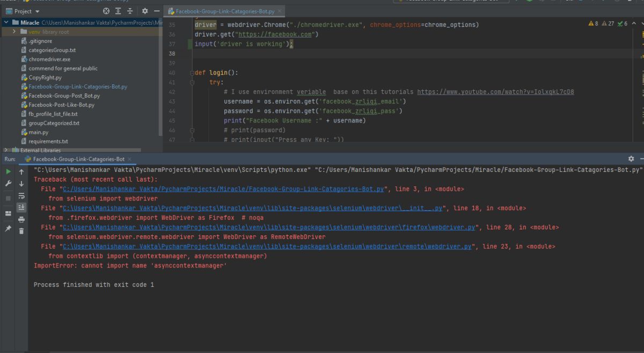Select Facebook-Group-Link-Catagories-Bot.py in Project tree
This screenshot has width=644, height=353.
coord(78,87)
